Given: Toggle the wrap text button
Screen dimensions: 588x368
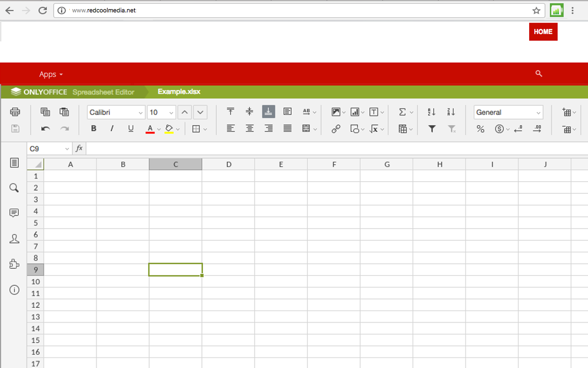Looking at the screenshot, I should point(288,112).
